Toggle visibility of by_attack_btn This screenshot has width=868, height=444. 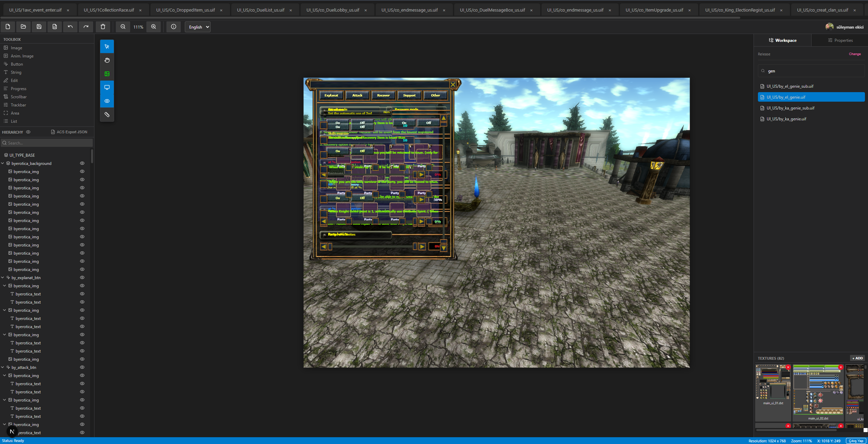pyautogui.click(x=82, y=367)
